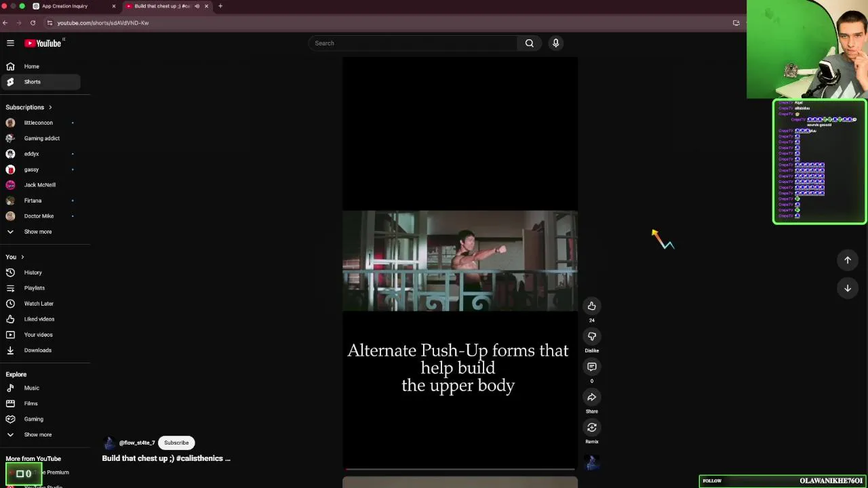
Task: Close the Build that chest up tab
Action: point(206,6)
